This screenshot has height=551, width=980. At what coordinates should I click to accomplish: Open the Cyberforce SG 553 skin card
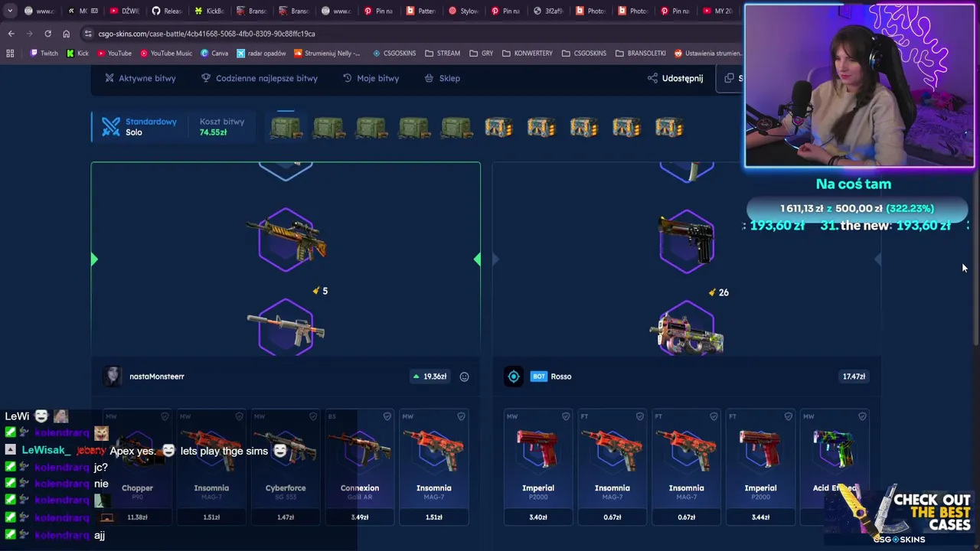pos(286,468)
